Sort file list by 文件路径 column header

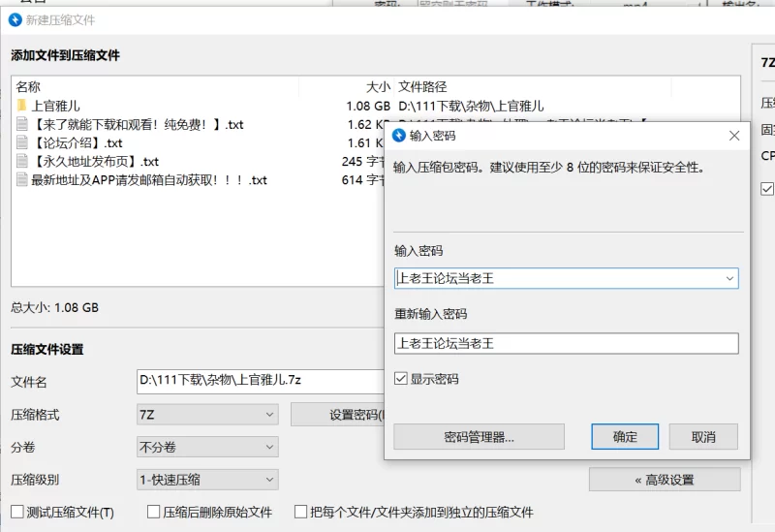[422, 87]
